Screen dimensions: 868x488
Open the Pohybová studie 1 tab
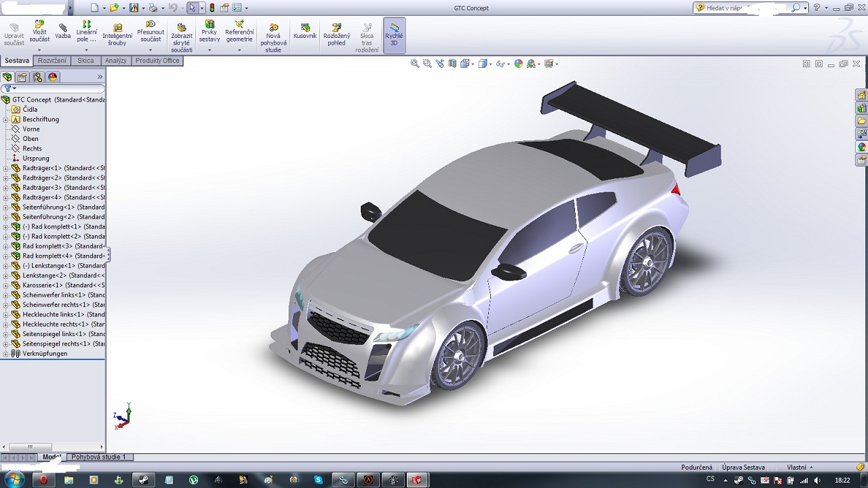99,457
